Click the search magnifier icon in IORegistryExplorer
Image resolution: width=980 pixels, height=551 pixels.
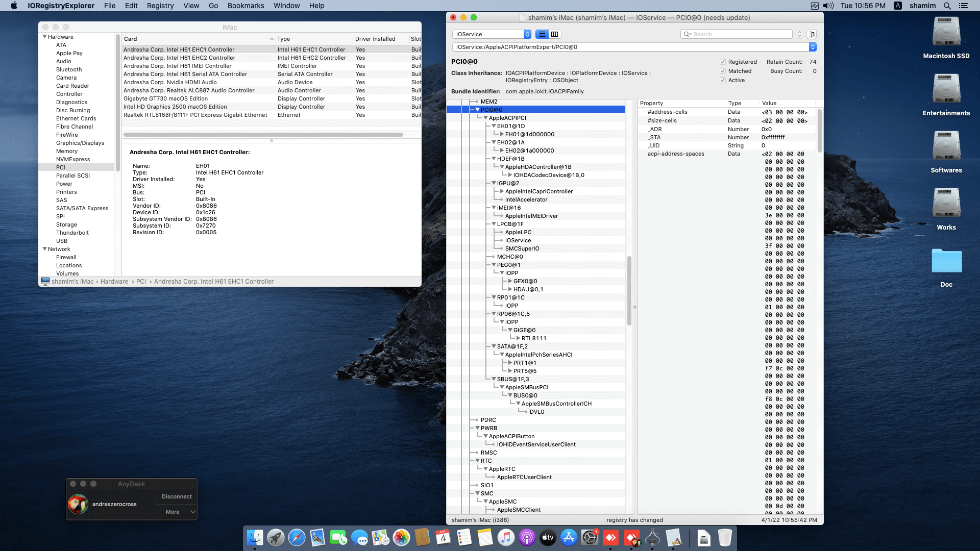(x=687, y=34)
